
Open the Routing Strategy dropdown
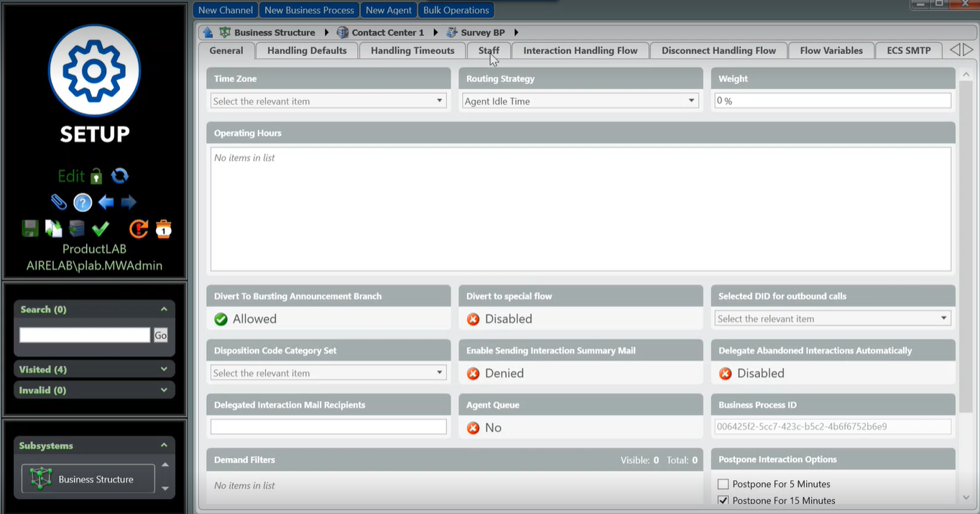(x=580, y=101)
